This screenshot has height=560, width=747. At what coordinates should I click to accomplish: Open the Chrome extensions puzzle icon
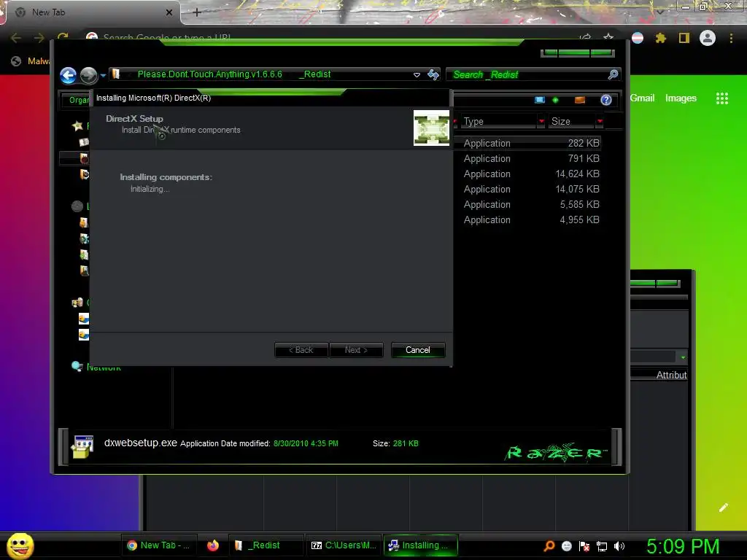point(661,38)
